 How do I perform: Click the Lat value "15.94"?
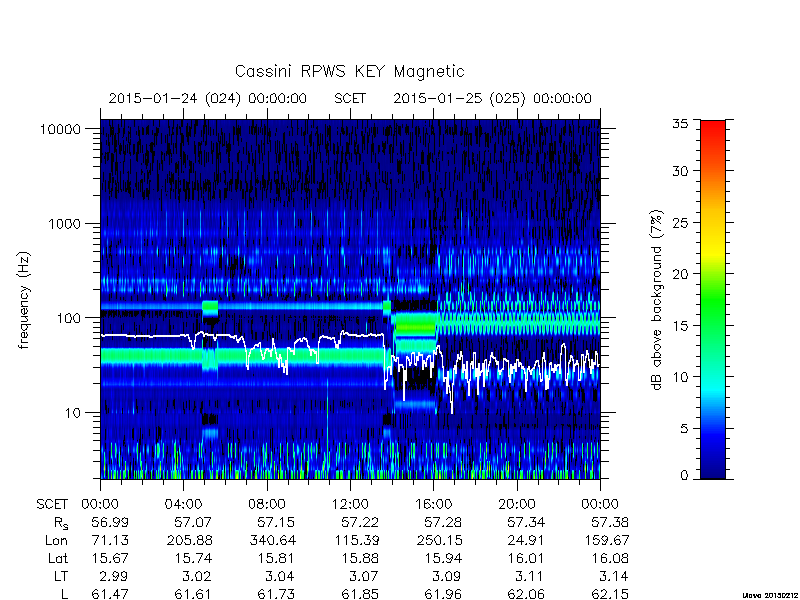pyautogui.click(x=443, y=559)
